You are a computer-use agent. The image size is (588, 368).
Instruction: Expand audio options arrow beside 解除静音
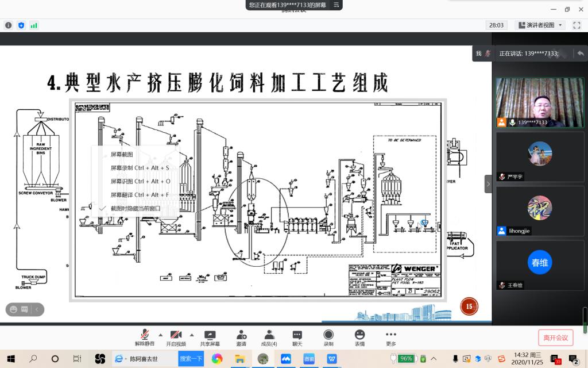pyautogui.click(x=160, y=335)
